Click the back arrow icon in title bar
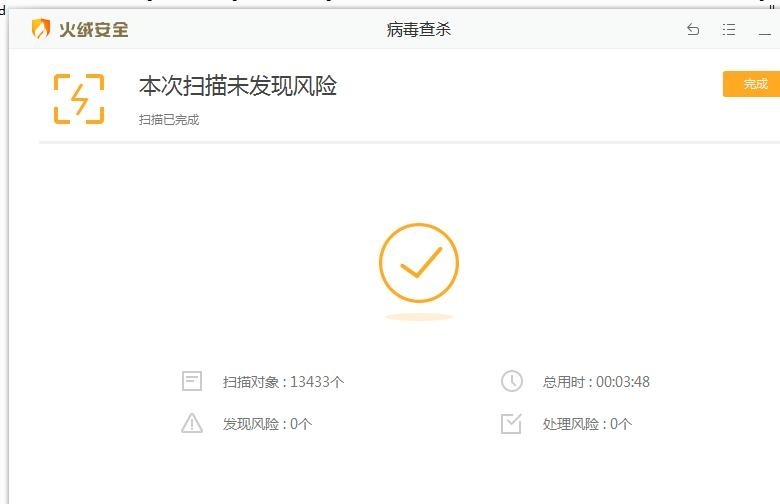Screen dimensions: 780x504 click(693, 29)
